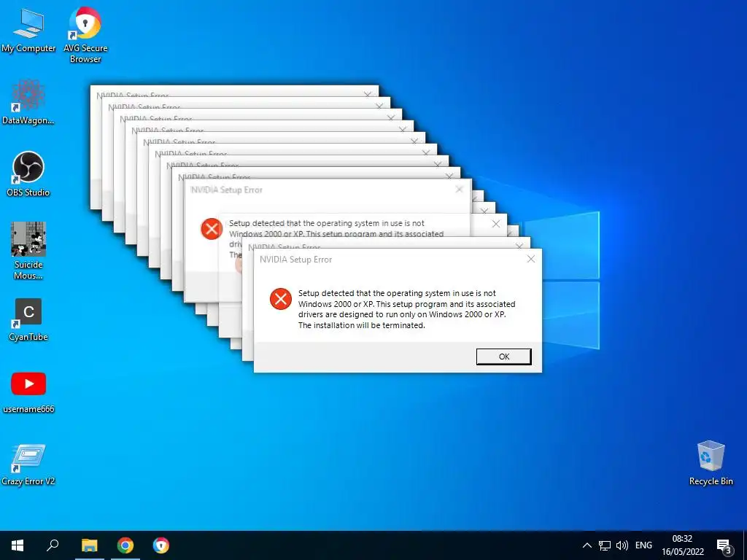Click the red error icon in front dialog

pos(281,299)
